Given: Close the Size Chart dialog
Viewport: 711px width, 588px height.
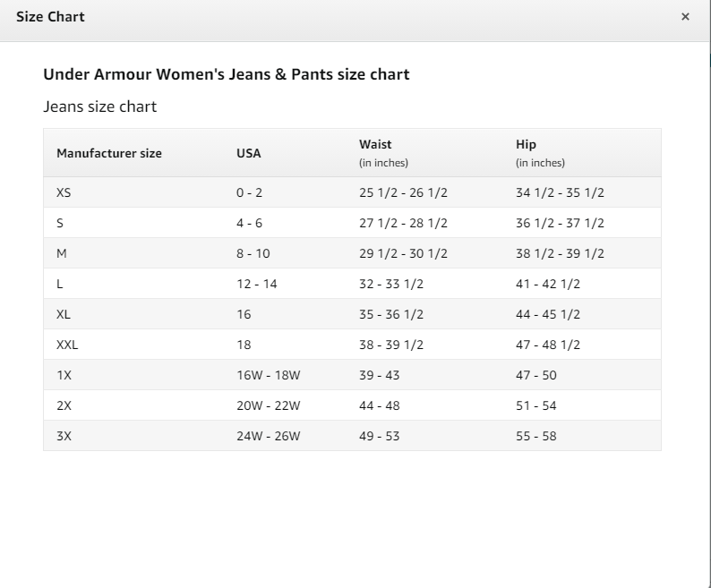Looking at the screenshot, I should (x=685, y=17).
